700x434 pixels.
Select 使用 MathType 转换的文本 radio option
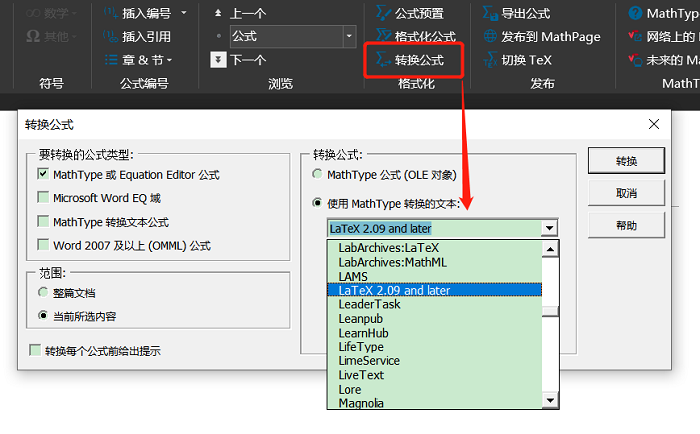coord(317,203)
